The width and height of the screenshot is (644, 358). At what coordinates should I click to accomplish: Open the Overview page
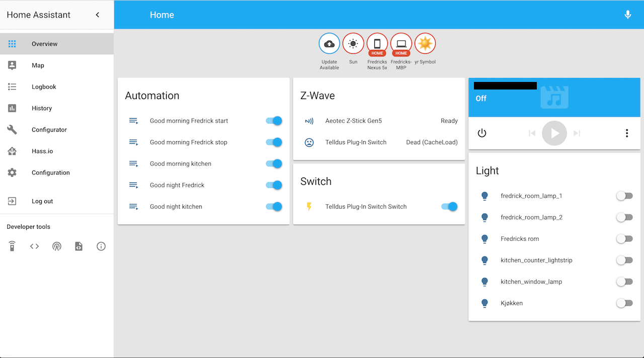(x=57, y=44)
